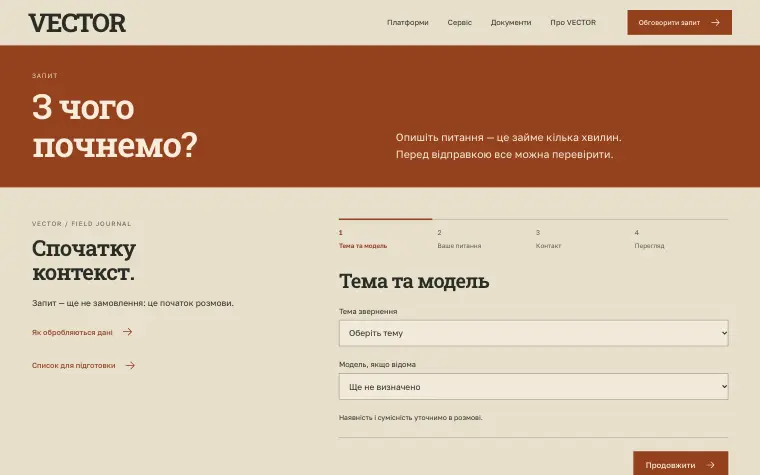Click the Тема звернення label

point(368,312)
